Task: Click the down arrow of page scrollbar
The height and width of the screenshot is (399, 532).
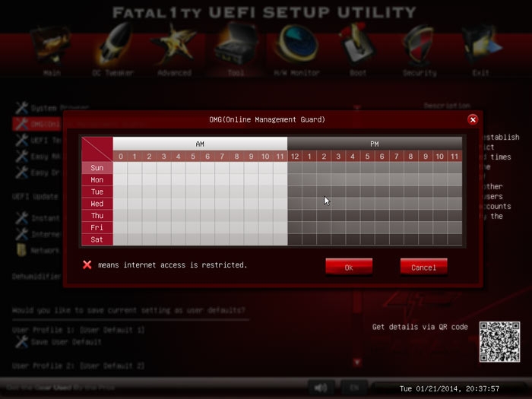Action: click(357, 363)
